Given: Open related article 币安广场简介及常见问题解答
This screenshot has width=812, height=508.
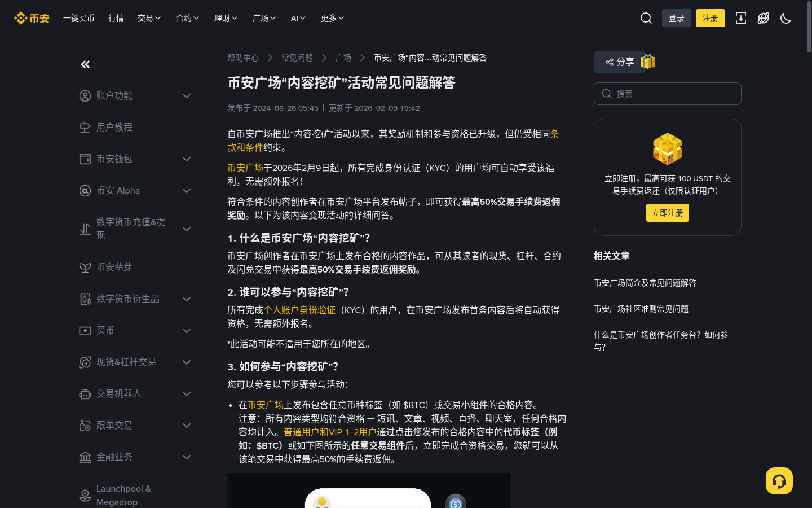Looking at the screenshot, I should pyautogui.click(x=645, y=283).
